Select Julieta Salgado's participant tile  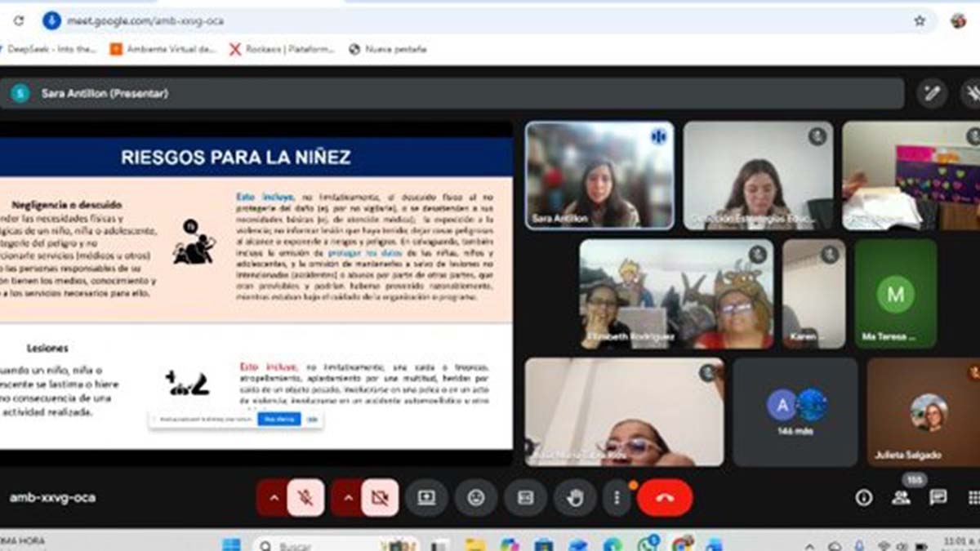coord(923,412)
